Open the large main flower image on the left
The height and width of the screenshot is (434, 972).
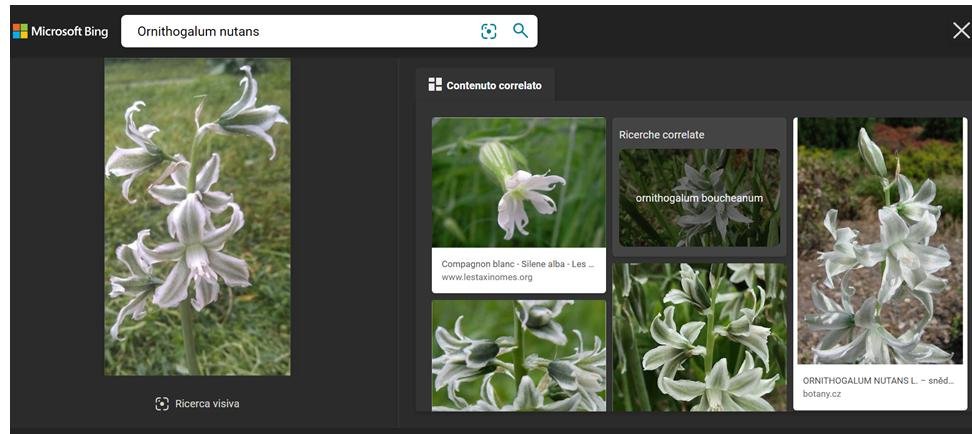[x=197, y=216]
